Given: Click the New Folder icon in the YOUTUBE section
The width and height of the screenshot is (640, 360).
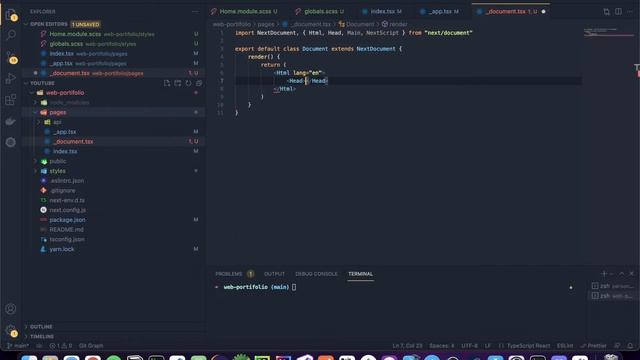Looking at the screenshot, I should pyautogui.click(x=178, y=83).
